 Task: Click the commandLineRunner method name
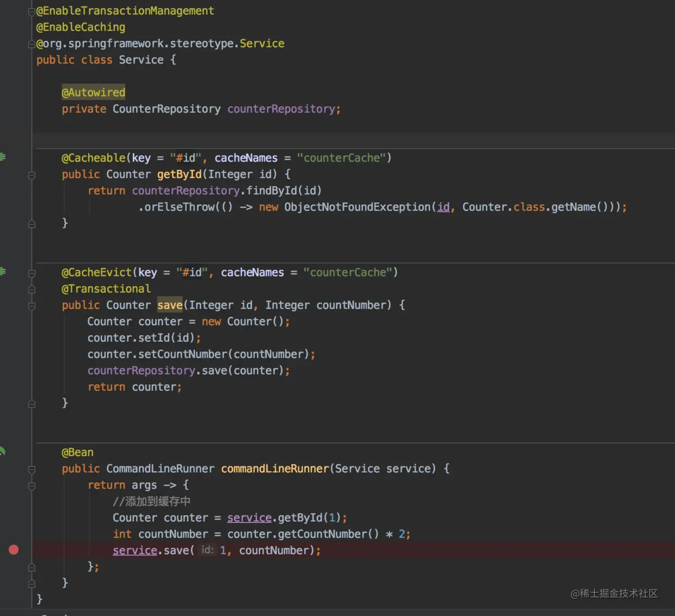[275, 469]
